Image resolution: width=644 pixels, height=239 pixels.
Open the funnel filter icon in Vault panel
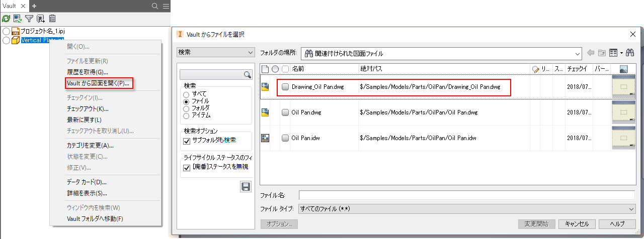[x=29, y=19]
